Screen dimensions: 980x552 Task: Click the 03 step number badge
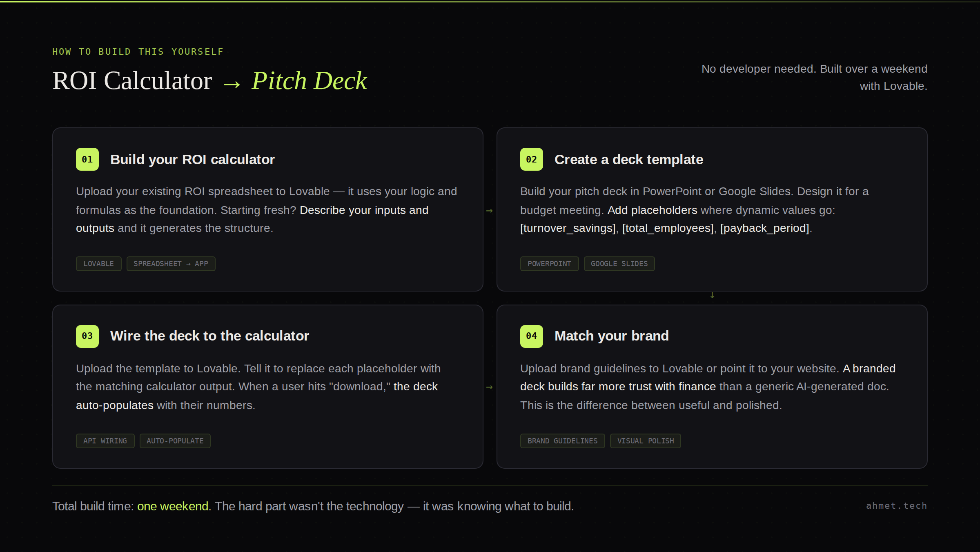(87, 336)
